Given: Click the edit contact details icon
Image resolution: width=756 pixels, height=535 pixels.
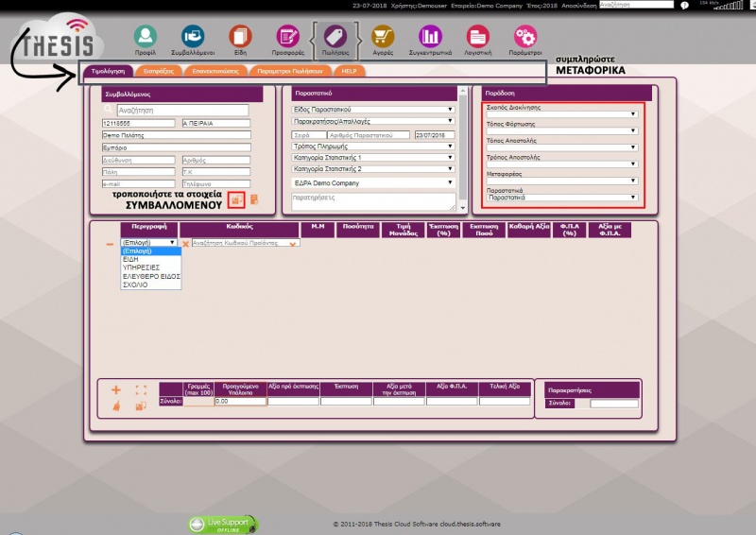Looking at the screenshot, I should tap(236, 198).
